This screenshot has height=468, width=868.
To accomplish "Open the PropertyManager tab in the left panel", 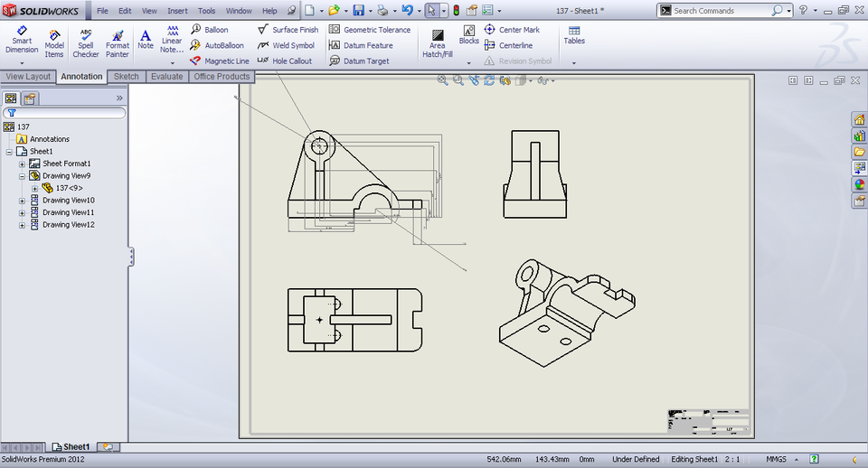I will click(x=30, y=98).
